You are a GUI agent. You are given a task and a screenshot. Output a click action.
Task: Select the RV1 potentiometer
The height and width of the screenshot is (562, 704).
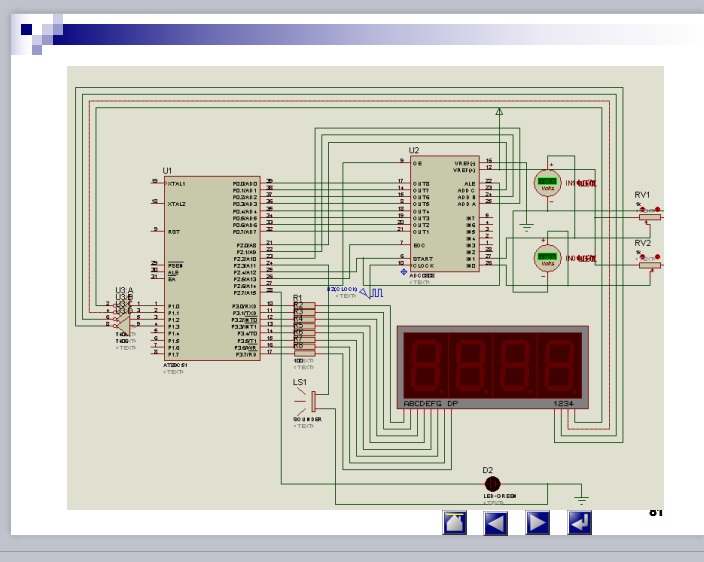[x=649, y=212]
